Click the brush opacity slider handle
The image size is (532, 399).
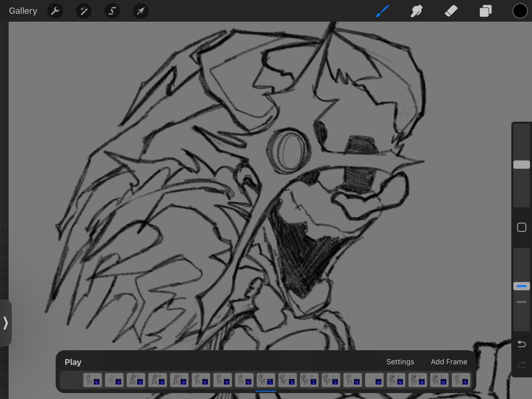(x=522, y=286)
